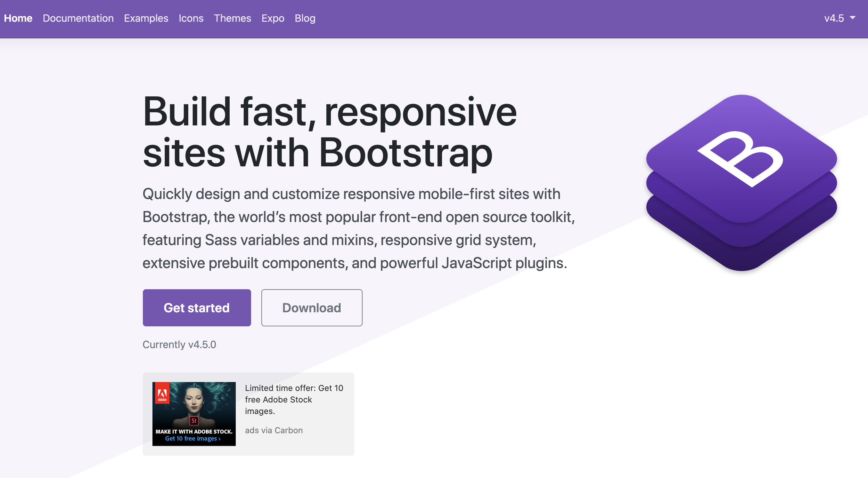Click Get 10 free images link
Screen dimensions: 868x478
click(192, 439)
